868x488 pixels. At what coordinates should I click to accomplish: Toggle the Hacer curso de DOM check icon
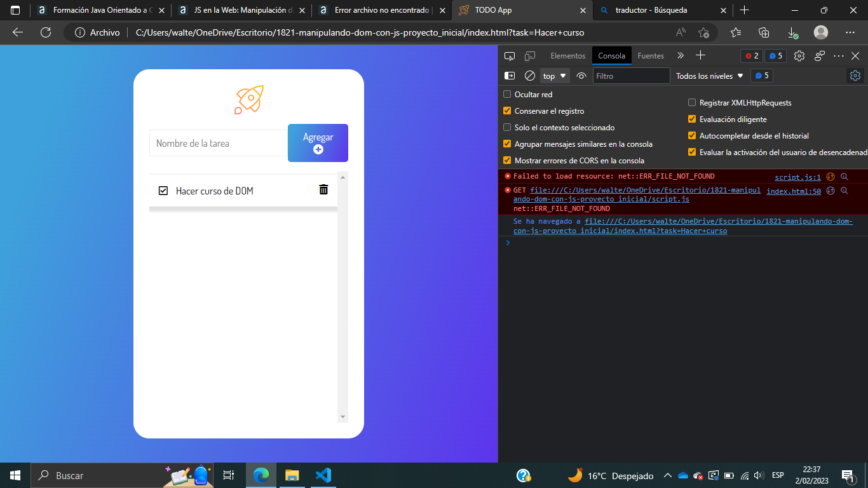point(163,191)
